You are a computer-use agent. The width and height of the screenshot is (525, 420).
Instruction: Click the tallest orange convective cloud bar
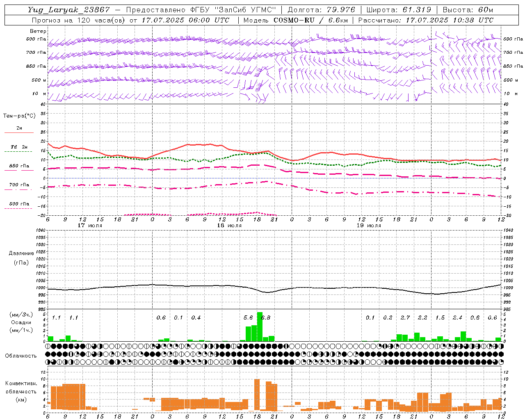[x=257, y=395]
